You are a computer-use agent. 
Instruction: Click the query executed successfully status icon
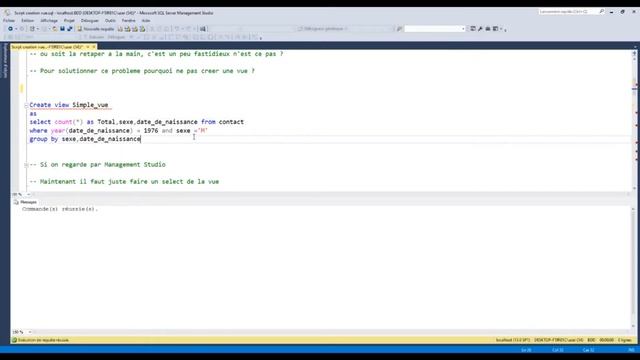coord(15,340)
